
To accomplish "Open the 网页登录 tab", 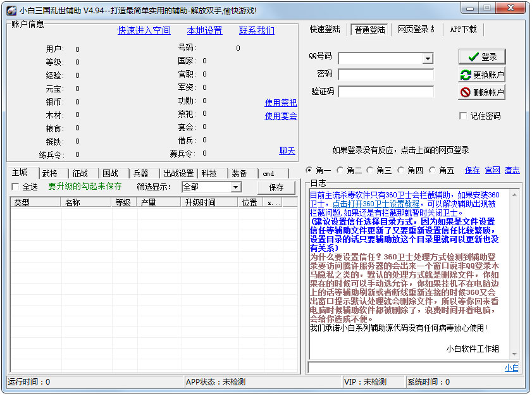I will click(416, 30).
